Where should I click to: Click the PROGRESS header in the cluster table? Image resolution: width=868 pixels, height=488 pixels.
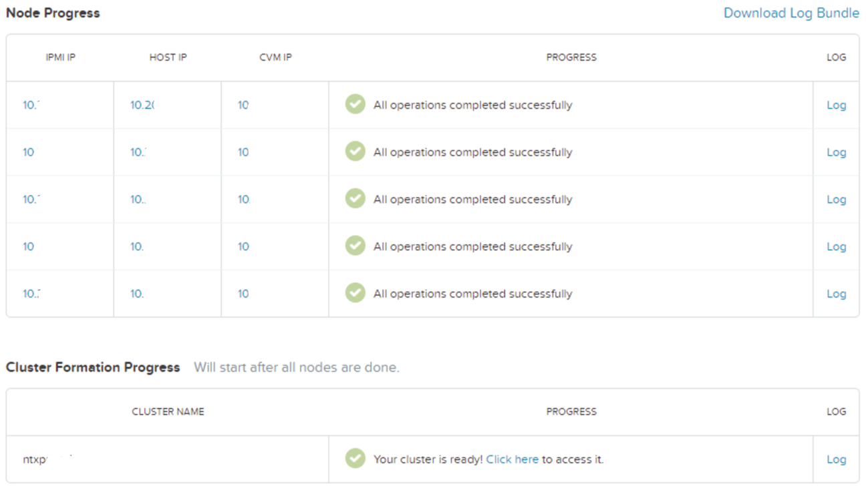(571, 411)
